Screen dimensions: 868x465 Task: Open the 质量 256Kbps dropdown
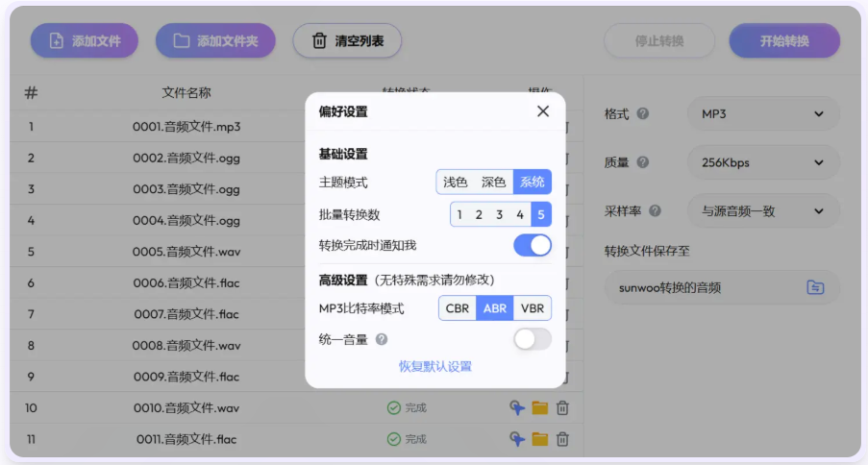pos(763,162)
